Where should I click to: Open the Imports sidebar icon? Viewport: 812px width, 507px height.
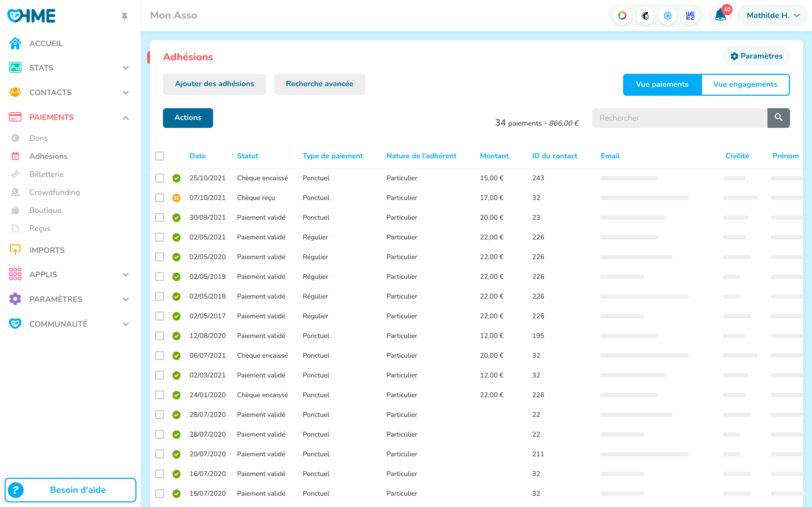(x=15, y=250)
